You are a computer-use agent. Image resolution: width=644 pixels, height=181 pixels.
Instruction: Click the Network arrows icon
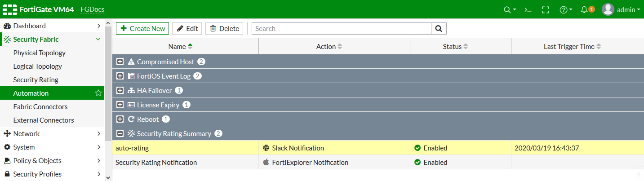(7, 134)
